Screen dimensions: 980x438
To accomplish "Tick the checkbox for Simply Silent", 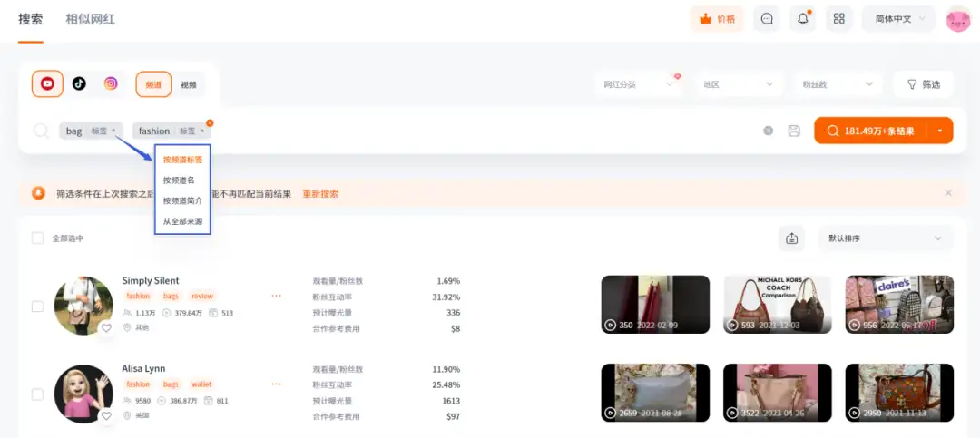I will 37,307.
